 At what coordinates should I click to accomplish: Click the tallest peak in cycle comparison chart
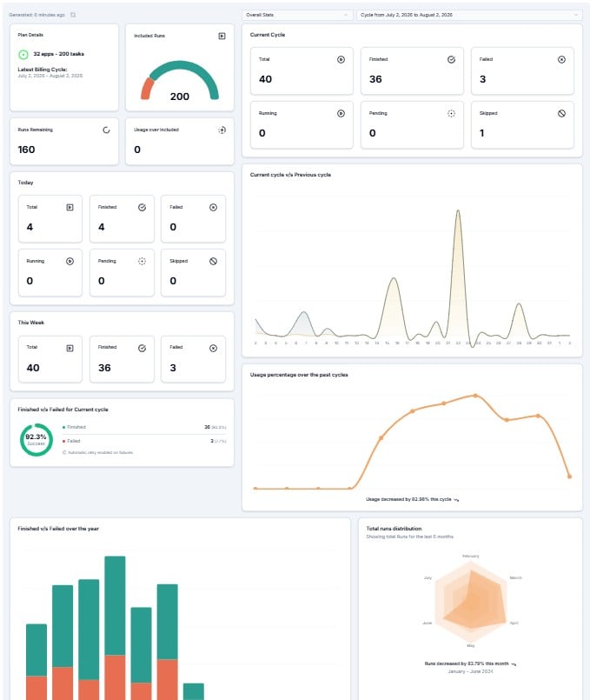[x=458, y=212]
